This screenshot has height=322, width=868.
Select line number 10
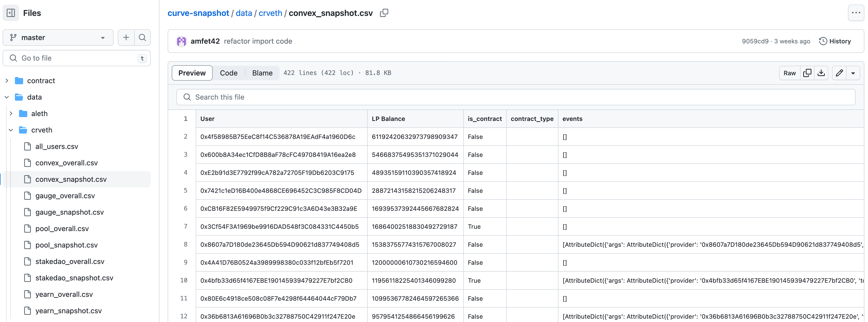(184, 280)
